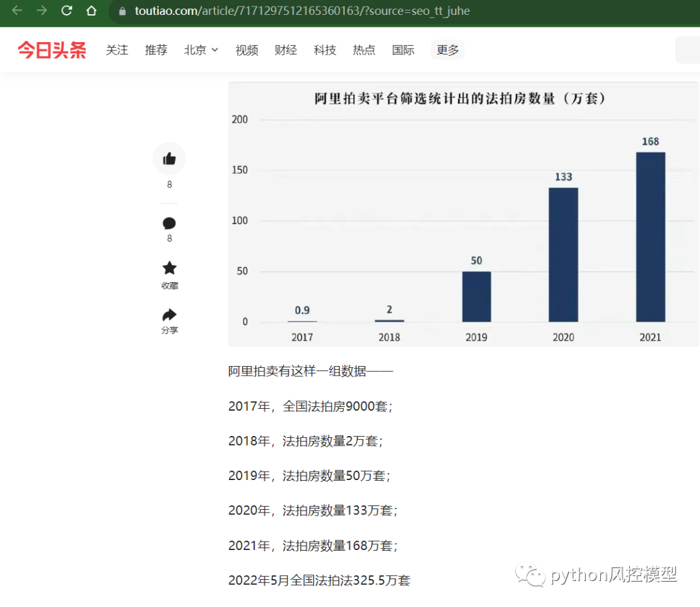Like the article with thumbs-up icon

(169, 159)
